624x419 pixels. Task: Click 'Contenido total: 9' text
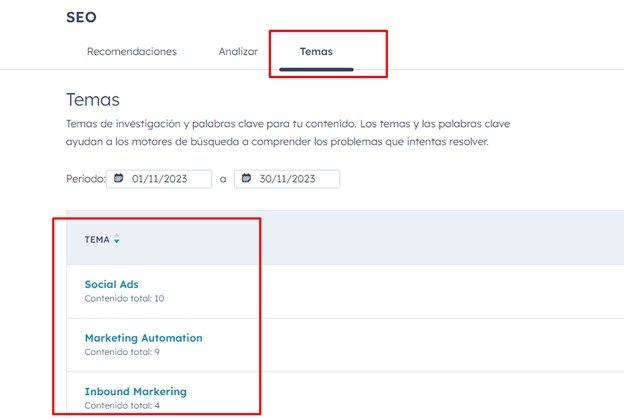[x=122, y=352]
